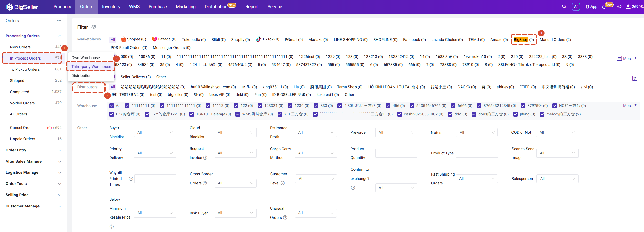Uncheck warehouse 123321 checkbox
This screenshot has height=232, width=644.
pos(260,106)
